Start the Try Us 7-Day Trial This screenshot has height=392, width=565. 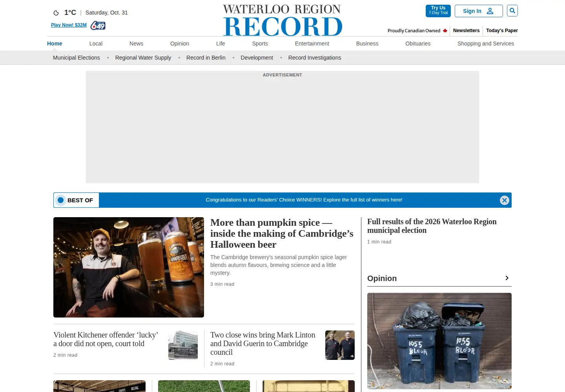click(x=438, y=11)
